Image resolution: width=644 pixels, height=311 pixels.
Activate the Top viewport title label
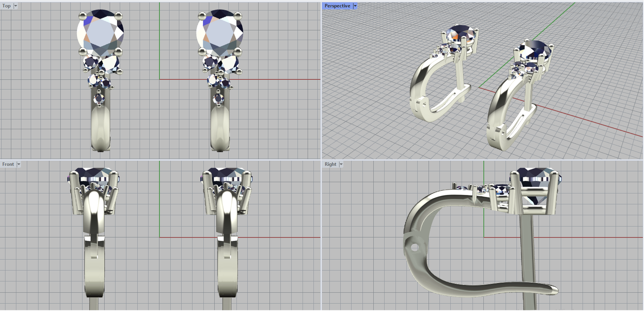(6, 6)
